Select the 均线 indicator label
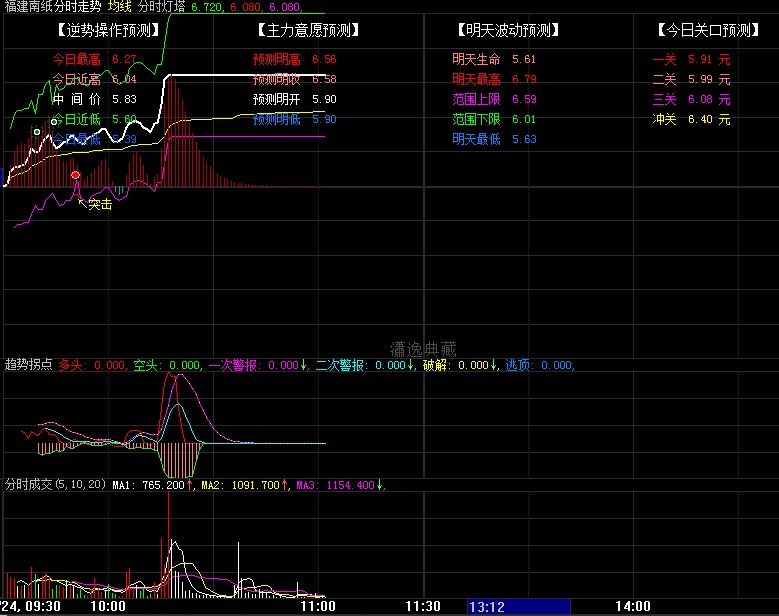 [x=121, y=7]
